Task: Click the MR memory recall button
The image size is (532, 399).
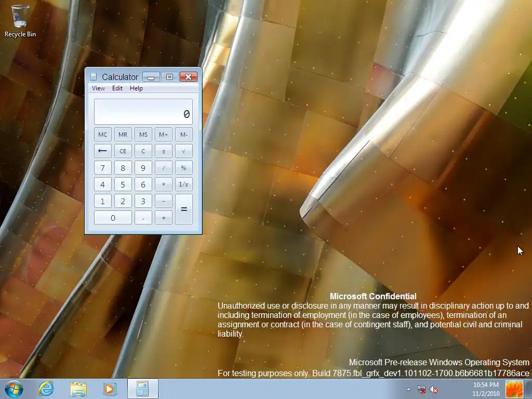Action: (x=123, y=135)
